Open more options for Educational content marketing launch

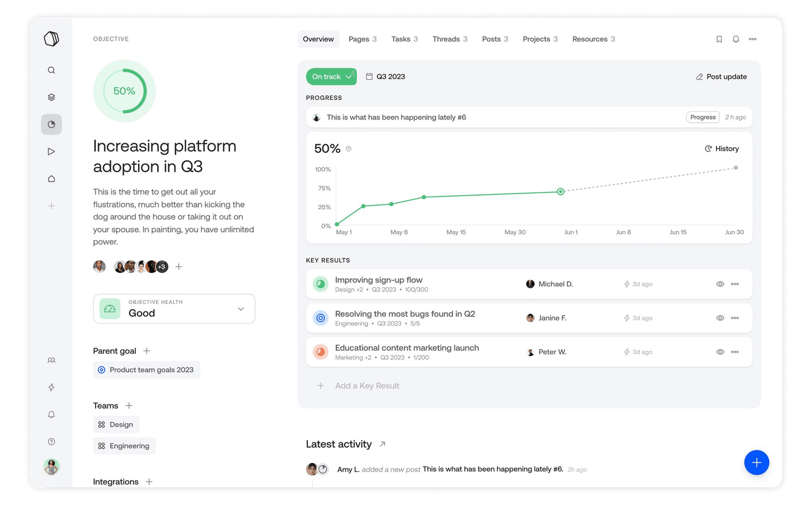point(735,352)
